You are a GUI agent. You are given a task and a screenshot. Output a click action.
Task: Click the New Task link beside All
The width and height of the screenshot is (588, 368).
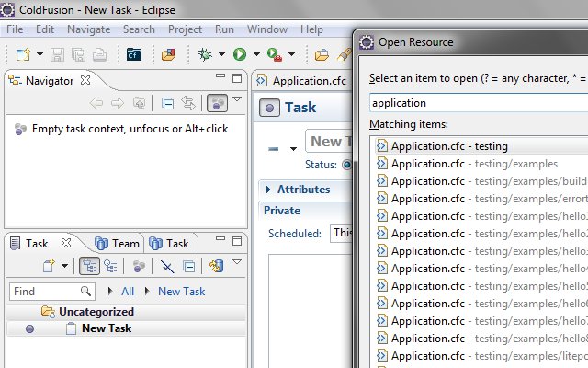pyautogui.click(x=182, y=292)
